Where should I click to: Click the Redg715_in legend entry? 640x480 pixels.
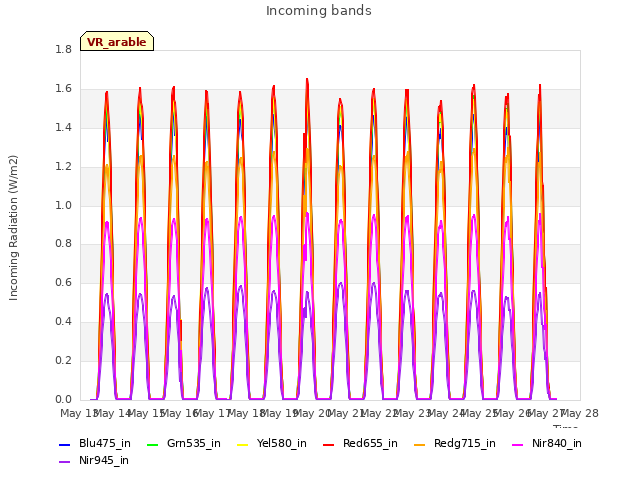(455, 443)
